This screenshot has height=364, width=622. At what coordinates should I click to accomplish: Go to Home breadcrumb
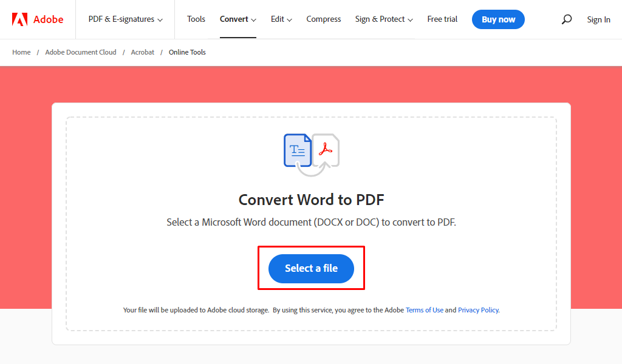tap(21, 52)
